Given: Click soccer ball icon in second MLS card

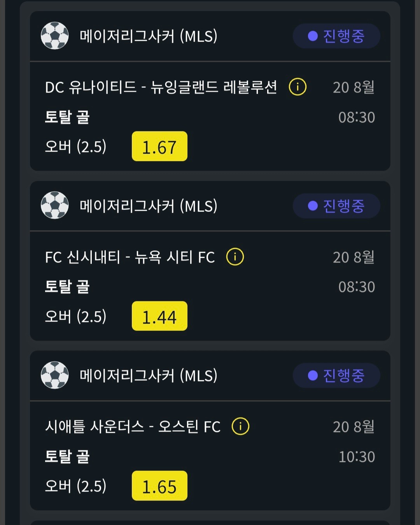Looking at the screenshot, I should 55,205.
